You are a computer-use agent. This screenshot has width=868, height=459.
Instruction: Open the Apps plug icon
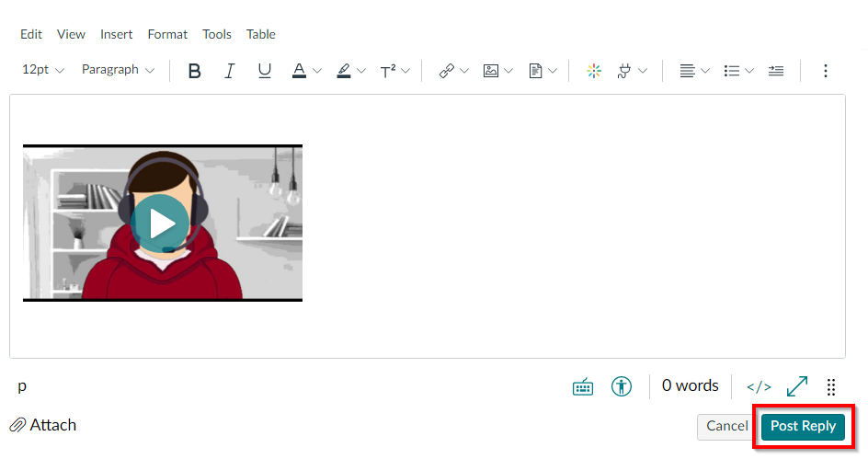point(625,71)
